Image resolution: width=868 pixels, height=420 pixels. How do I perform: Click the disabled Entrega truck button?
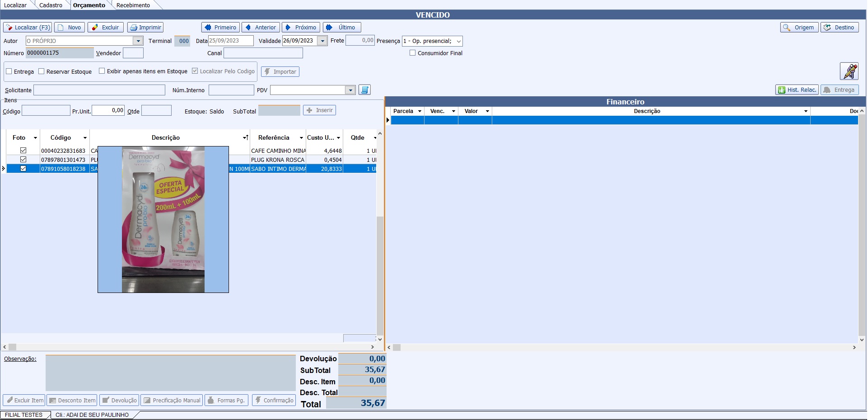click(840, 90)
